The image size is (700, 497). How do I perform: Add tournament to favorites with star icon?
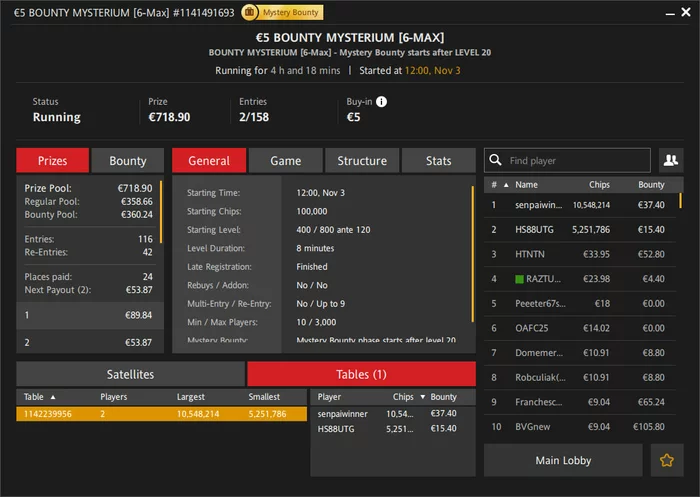tap(667, 460)
